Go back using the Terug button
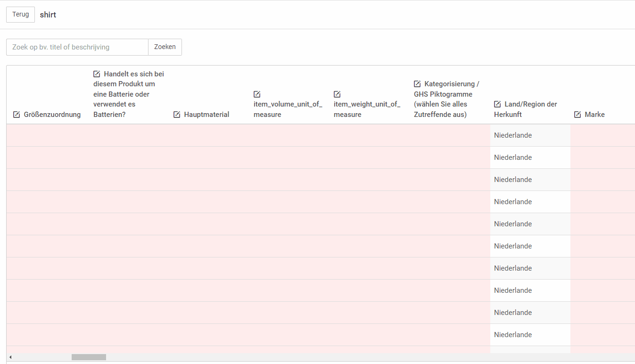The width and height of the screenshot is (635, 364). pyautogui.click(x=20, y=15)
